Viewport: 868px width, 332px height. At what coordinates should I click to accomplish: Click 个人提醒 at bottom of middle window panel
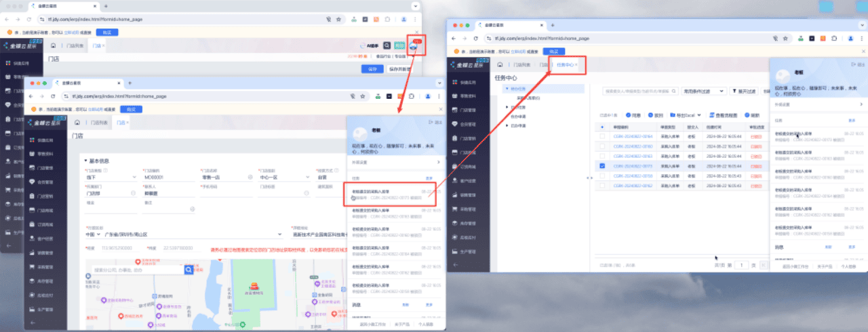[x=427, y=324]
